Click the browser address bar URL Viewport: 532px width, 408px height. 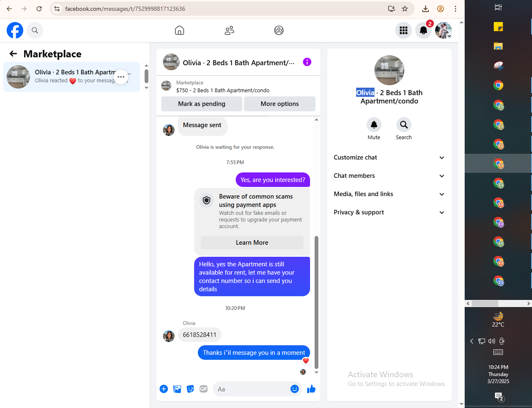click(x=125, y=9)
